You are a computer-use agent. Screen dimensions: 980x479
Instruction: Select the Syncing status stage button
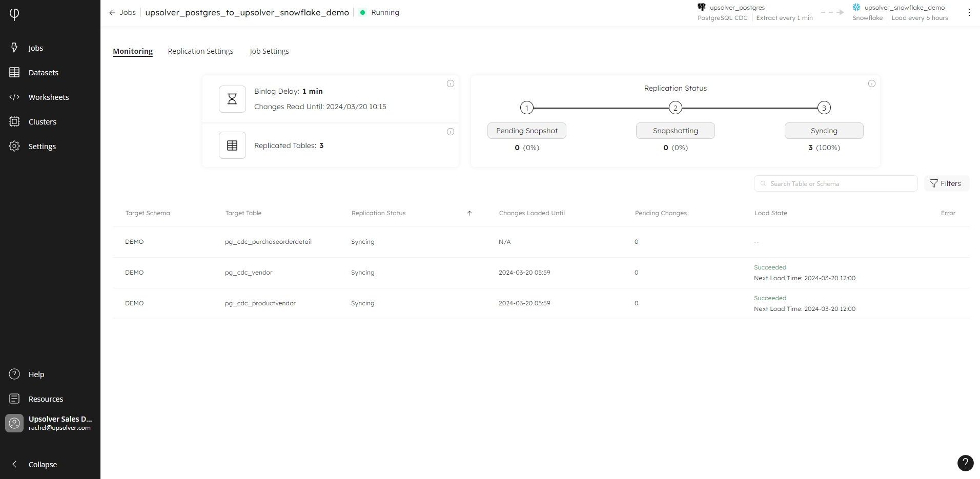pos(824,131)
